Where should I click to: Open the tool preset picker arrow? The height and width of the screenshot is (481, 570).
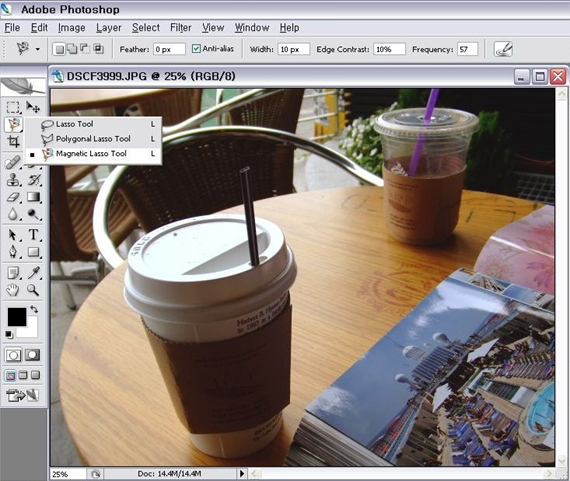37,49
